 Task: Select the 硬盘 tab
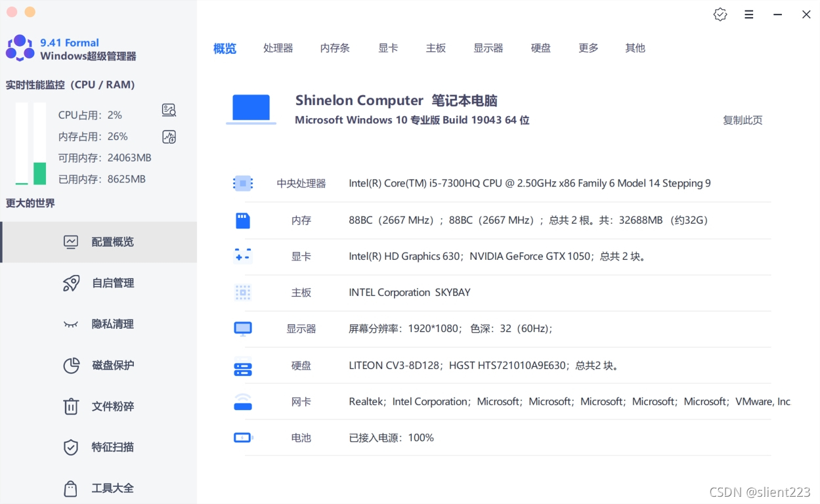pos(541,48)
